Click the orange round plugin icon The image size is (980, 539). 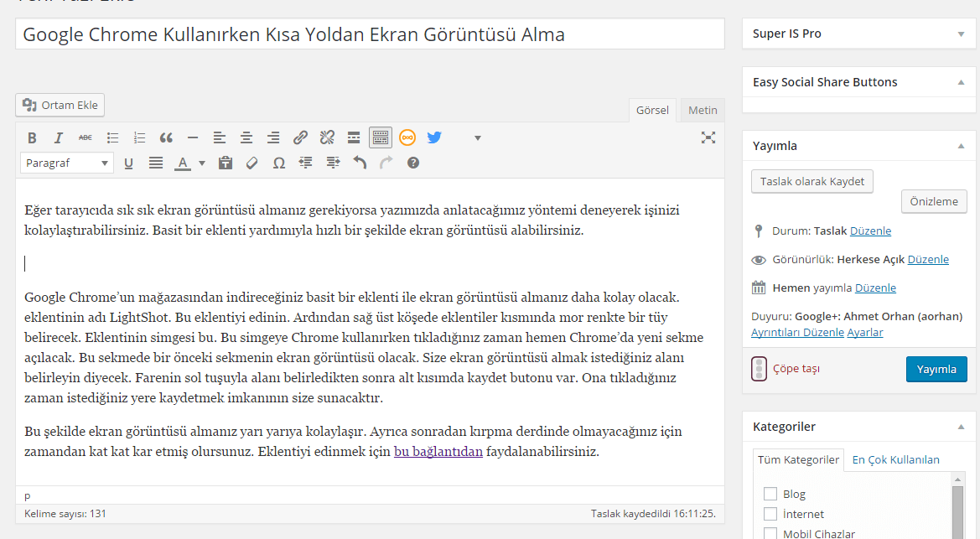(x=407, y=137)
